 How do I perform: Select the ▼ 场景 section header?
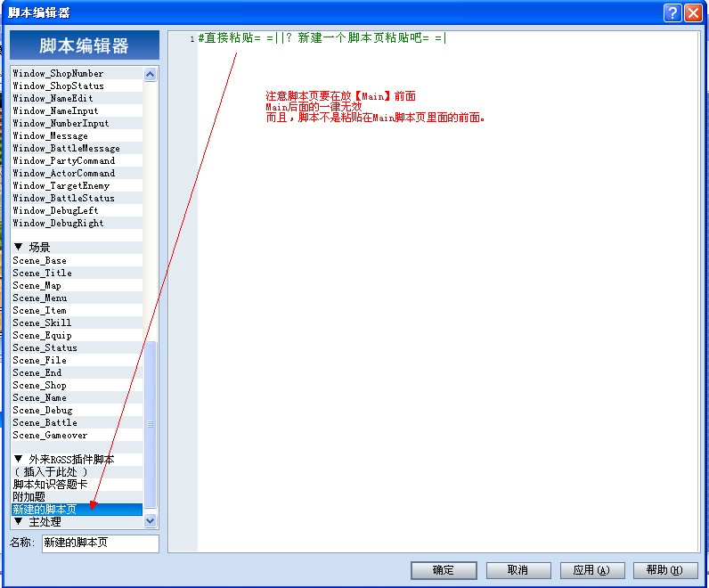pyautogui.click(x=77, y=248)
